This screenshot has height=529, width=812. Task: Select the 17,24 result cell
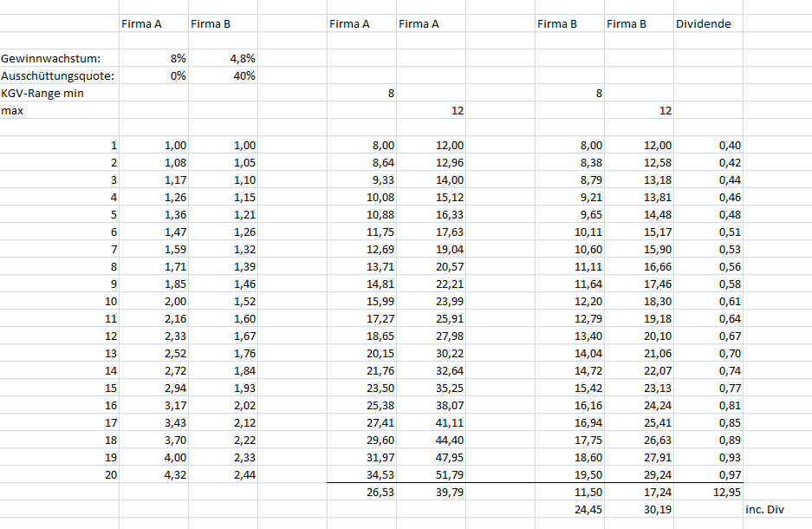(x=639, y=493)
